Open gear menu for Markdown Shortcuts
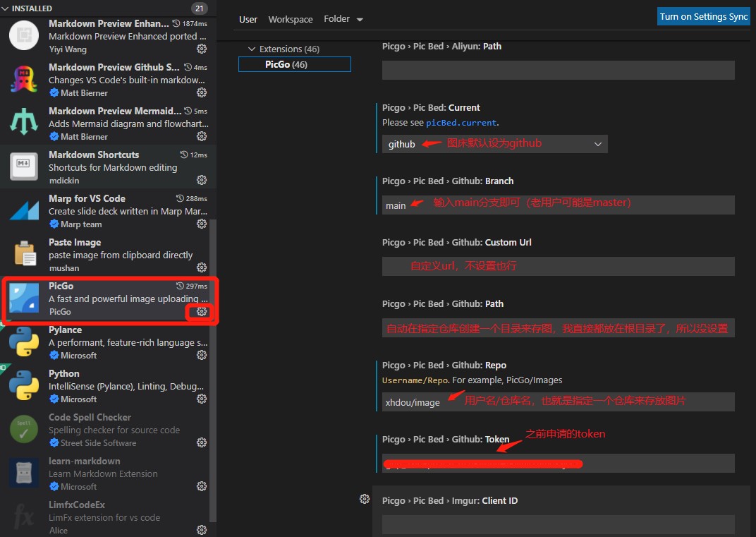Screen dimensions: 756x537 [202, 180]
